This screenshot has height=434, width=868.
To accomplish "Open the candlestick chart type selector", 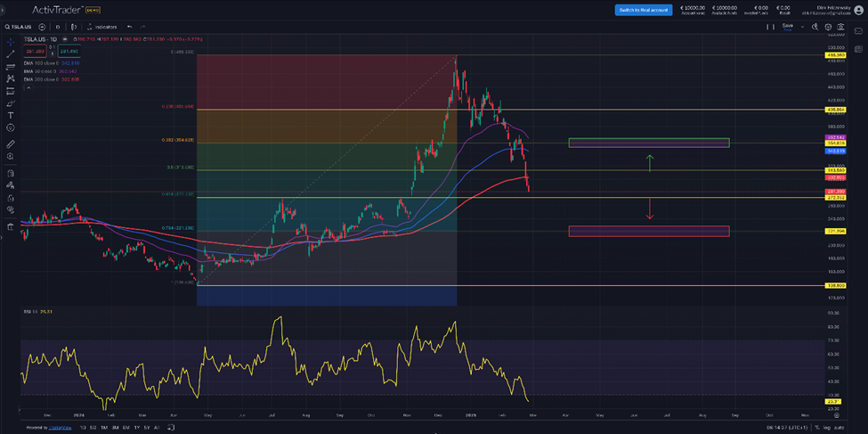I will point(75,27).
